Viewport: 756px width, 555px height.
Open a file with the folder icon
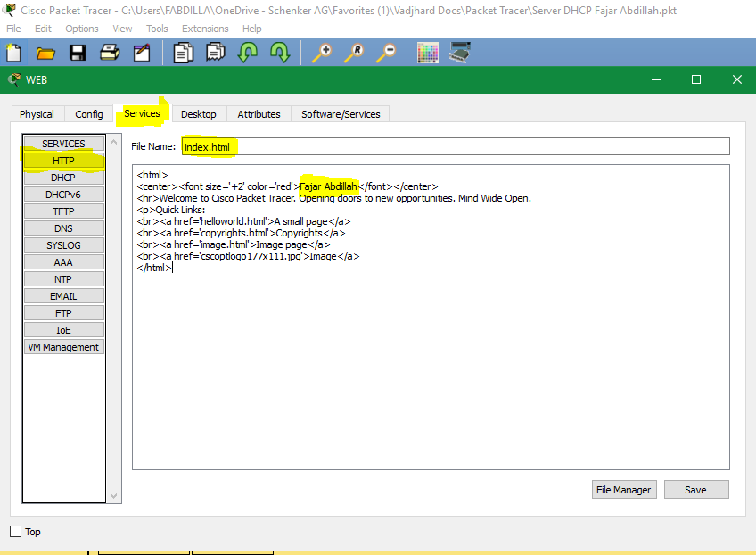coord(45,53)
